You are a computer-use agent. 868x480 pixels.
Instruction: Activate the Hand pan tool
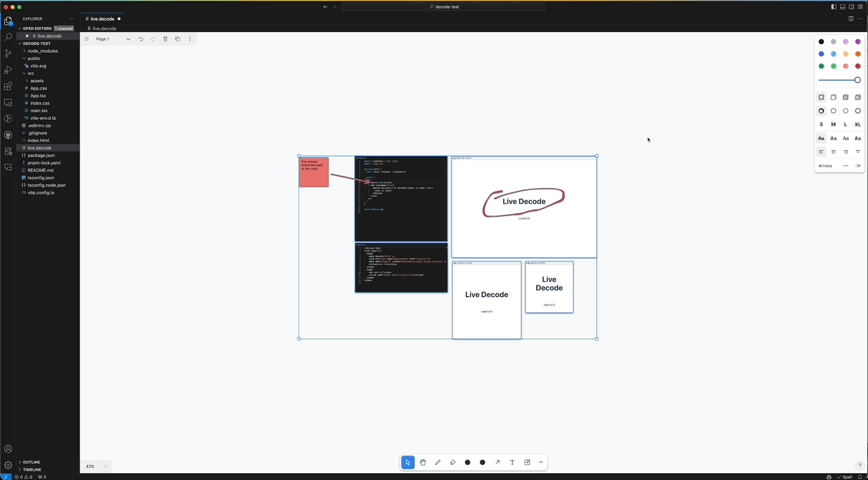423,462
